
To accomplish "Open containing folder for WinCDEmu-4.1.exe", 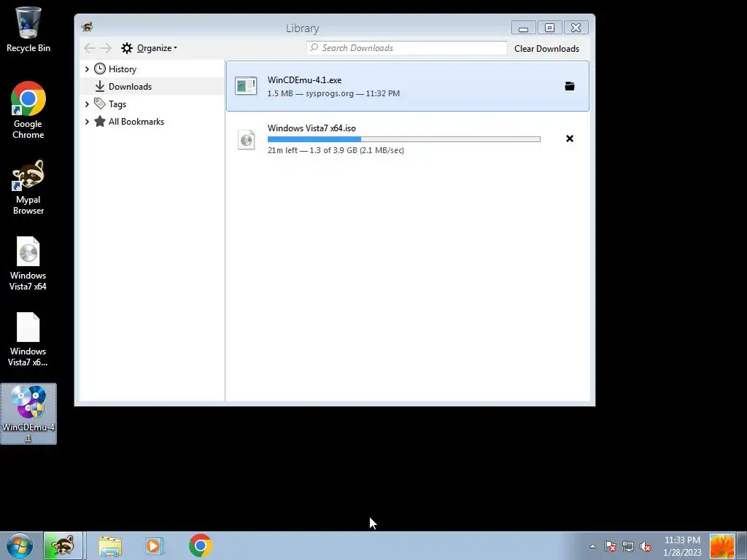I will tap(569, 86).
